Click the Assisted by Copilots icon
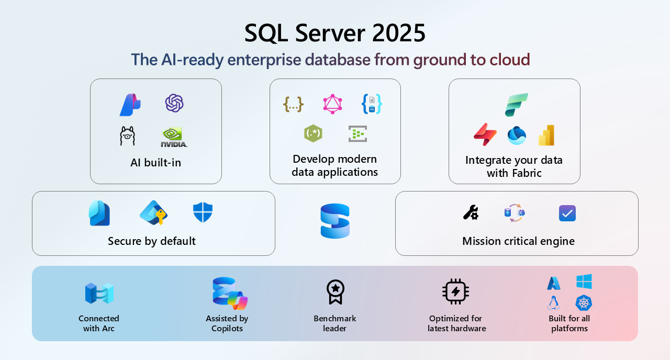Image resolution: width=670 pixels, height=360 pixels. [230, 293]
